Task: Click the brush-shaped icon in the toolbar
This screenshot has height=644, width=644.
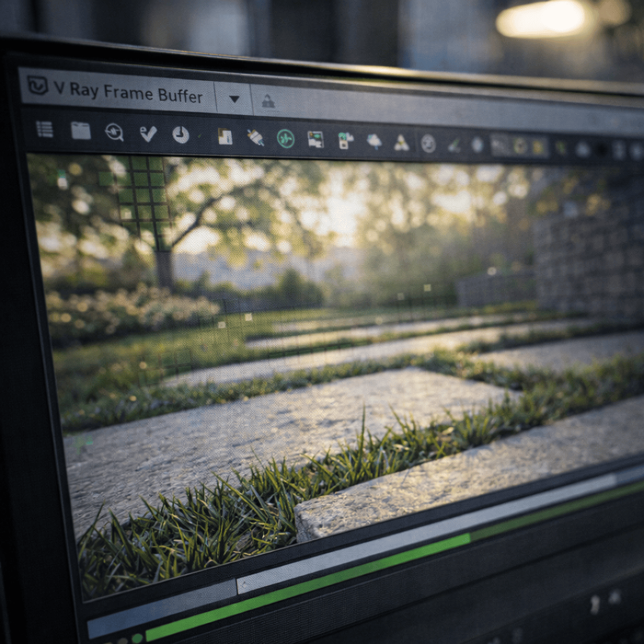Action: [255, 137]
